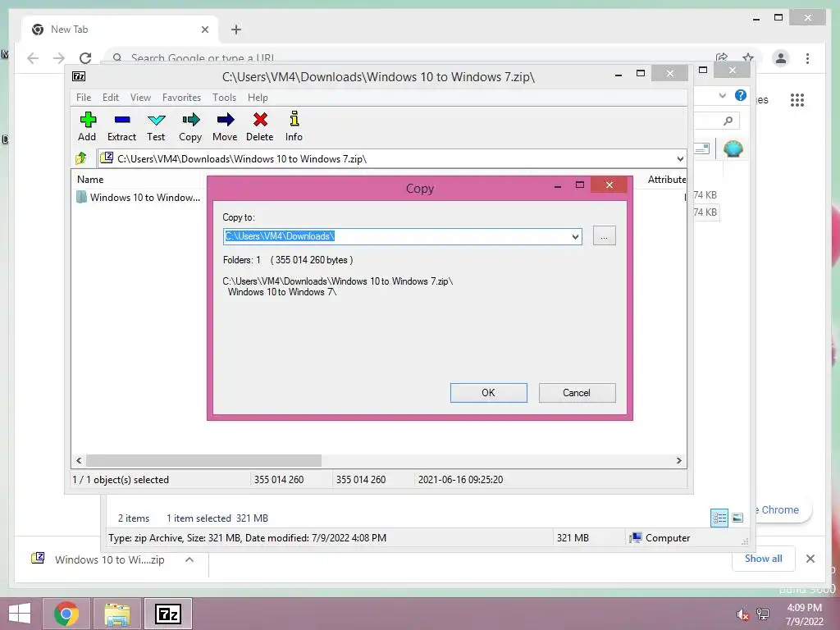
Task: Click the Extract toolbar icon
Action: (121, 126)
